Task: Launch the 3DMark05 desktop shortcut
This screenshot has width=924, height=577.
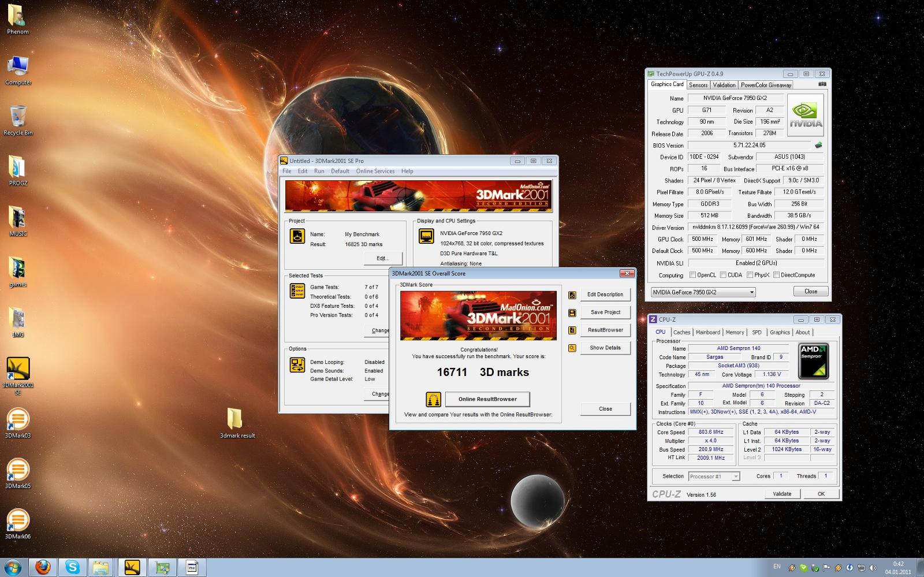Action: [x=18, y=473]
